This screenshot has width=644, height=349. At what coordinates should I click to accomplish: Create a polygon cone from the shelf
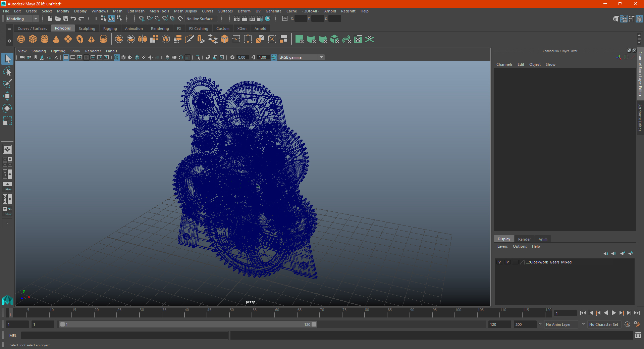(56, 39)
